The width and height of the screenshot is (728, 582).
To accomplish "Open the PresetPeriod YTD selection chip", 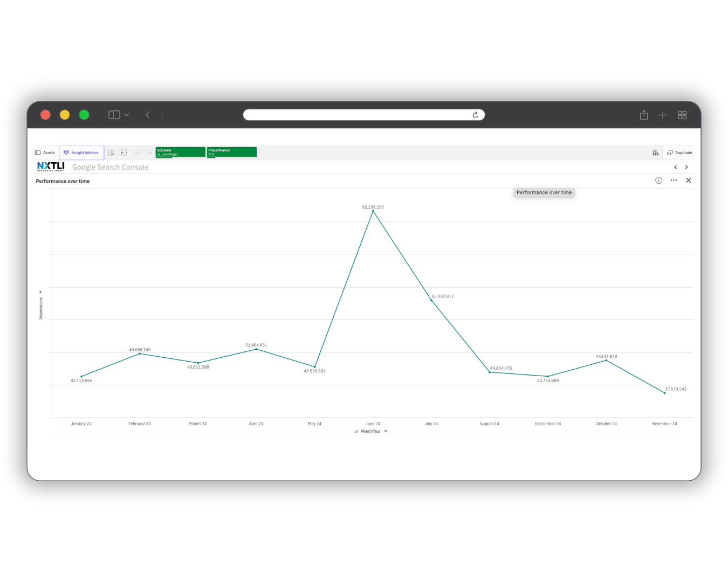I will (232, 152).
